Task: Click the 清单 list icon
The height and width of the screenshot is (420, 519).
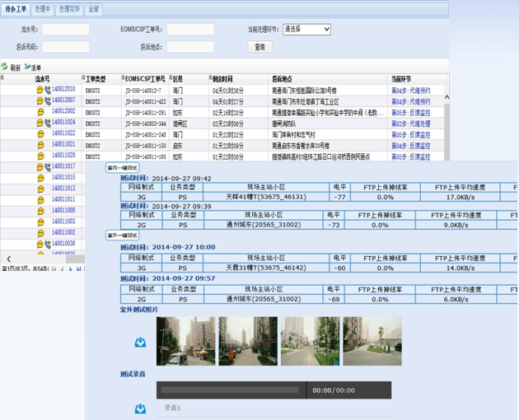Action: (x=28, y=68)
